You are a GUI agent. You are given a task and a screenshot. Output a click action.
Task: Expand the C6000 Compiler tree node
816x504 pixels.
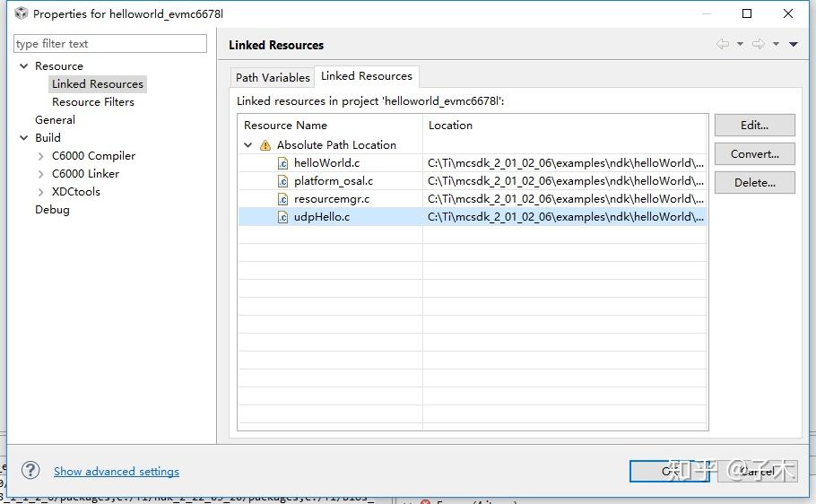point(41,156)
